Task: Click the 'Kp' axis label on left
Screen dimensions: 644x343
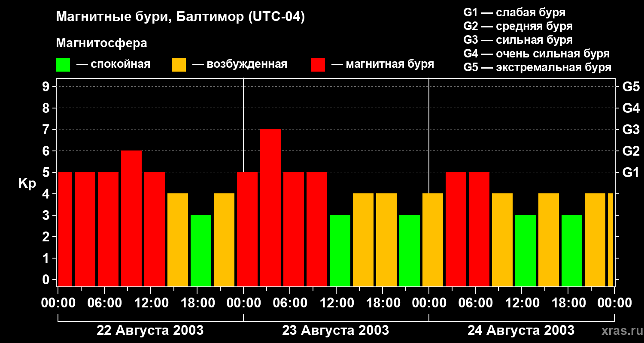Action: click(27, 184)
